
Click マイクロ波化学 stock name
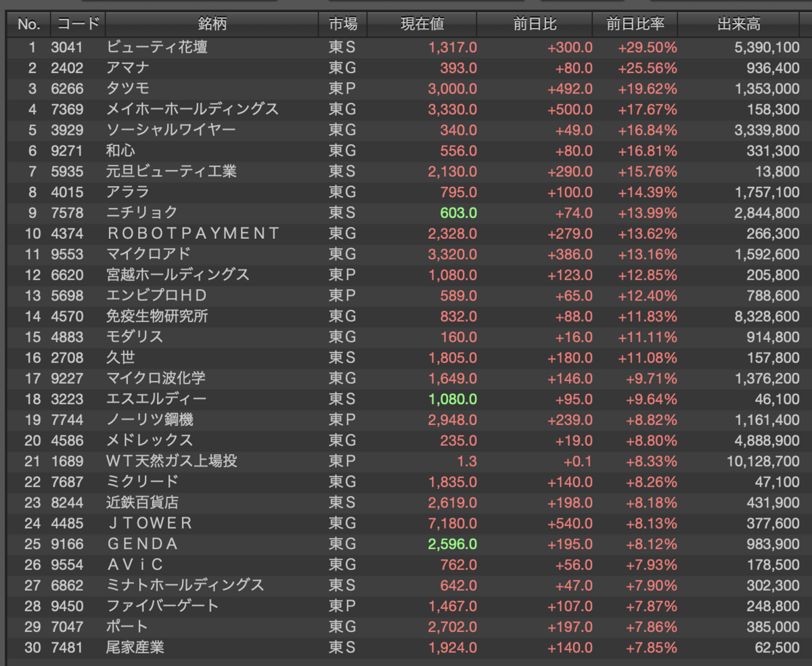click(x=157, y=378)
